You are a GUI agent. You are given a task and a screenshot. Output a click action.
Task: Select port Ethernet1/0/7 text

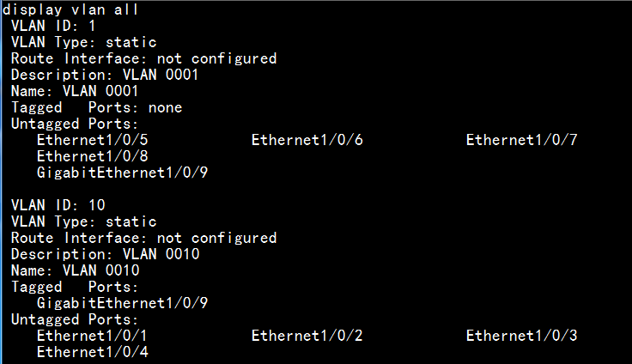tap(521, 140)
